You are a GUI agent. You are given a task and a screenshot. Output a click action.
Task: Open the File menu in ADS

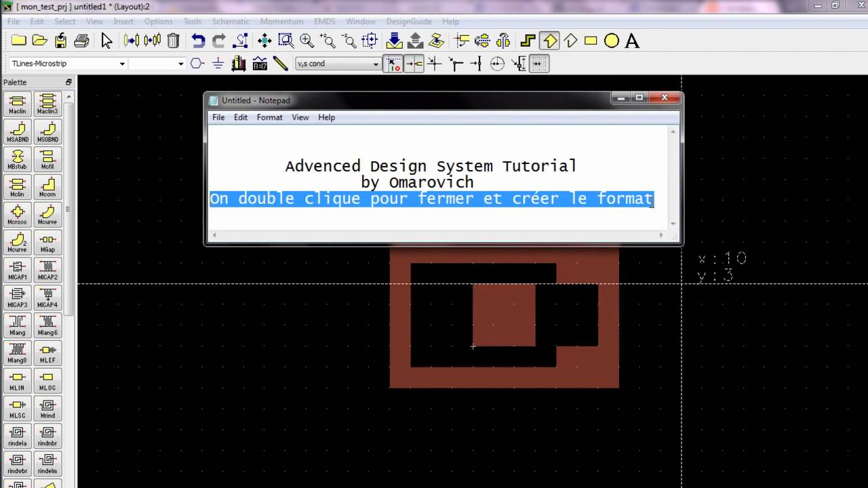click(14, 21)
